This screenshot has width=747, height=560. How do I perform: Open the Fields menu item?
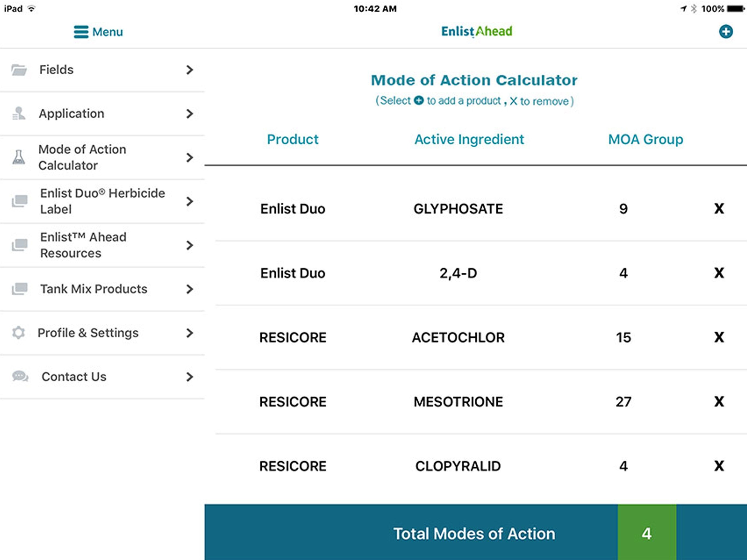[x=102, y=70]
